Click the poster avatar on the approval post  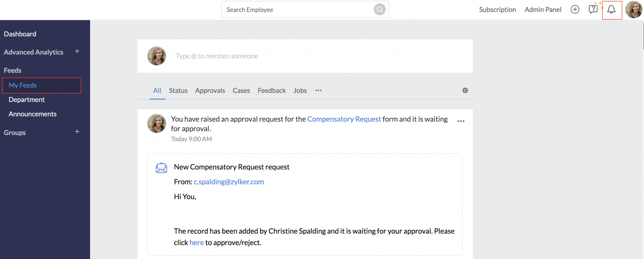(156, 123)
